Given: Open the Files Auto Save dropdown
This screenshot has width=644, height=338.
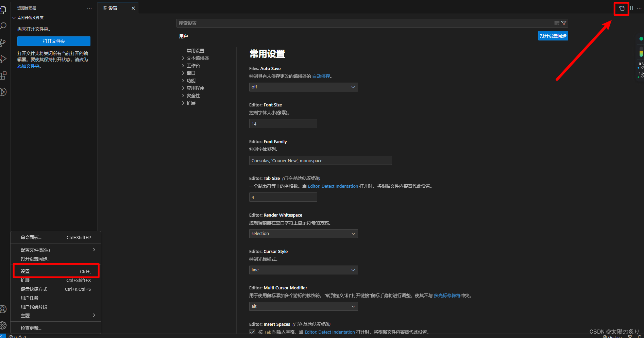Looking at the screenshot, I should point(303,87).
